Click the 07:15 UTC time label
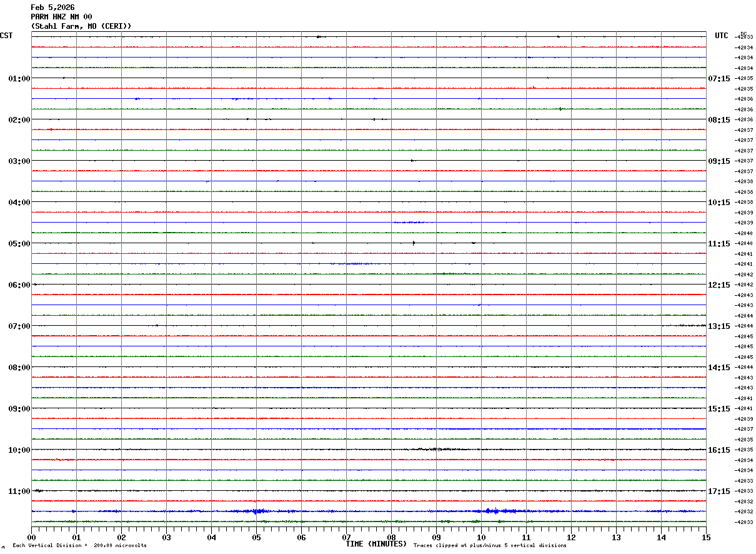The image size is (756, 554). pyautogui.click(x=719, y=78)
